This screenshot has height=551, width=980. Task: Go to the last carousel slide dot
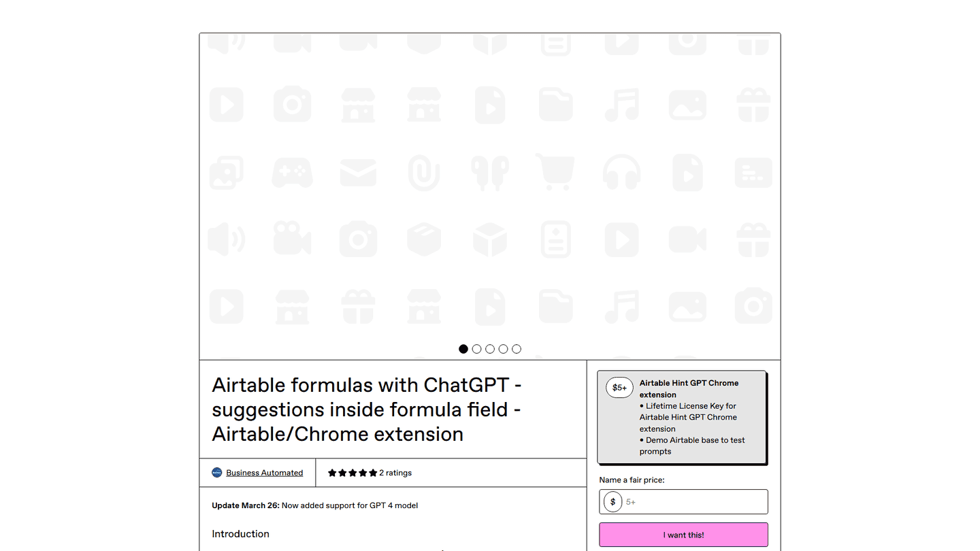tap(517, 349)
